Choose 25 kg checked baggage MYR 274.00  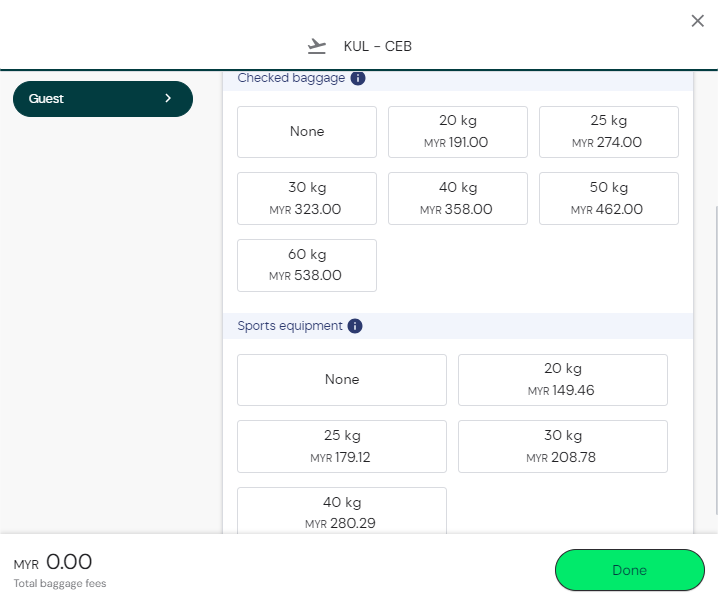(x=608, y=132)
